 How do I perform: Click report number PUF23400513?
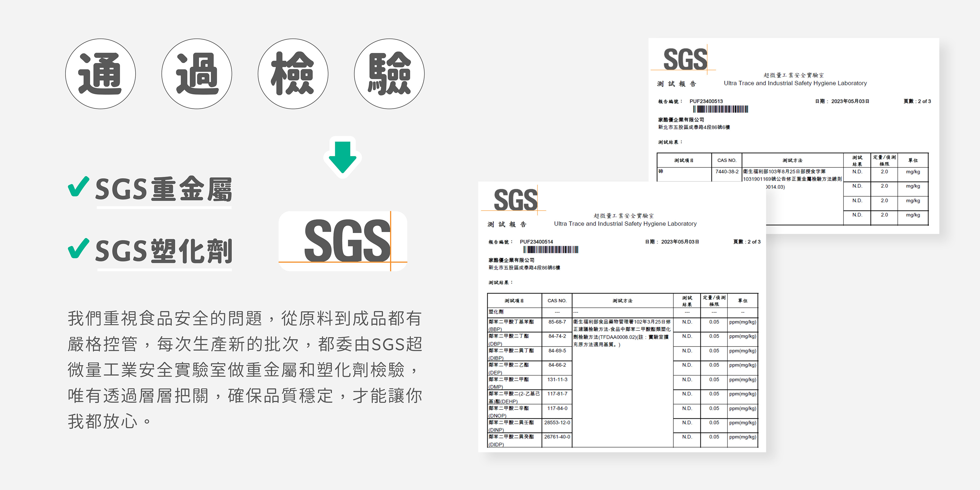706,101
